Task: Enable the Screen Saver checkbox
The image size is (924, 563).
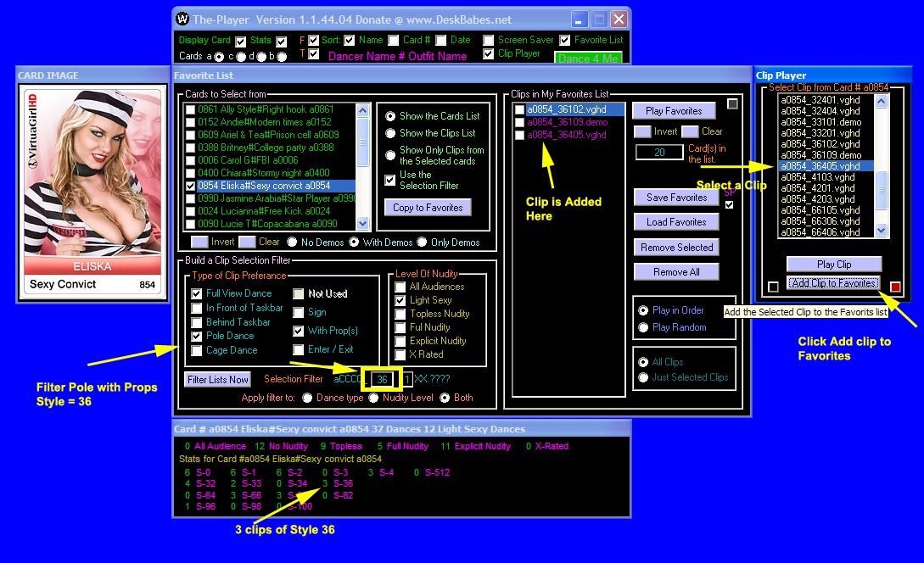Action: [x=488, y=40]
